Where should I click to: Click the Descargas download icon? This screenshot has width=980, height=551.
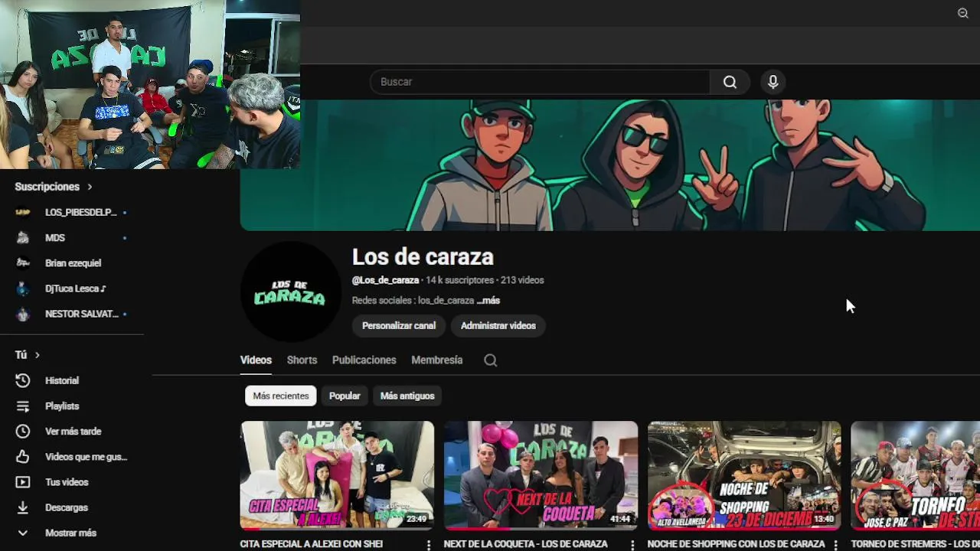point(23,507)
